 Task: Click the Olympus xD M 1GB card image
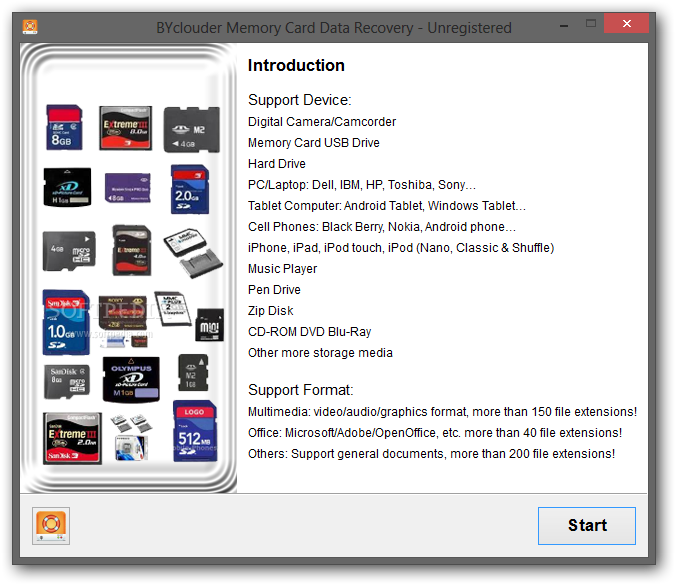click(x=131, y=379)
